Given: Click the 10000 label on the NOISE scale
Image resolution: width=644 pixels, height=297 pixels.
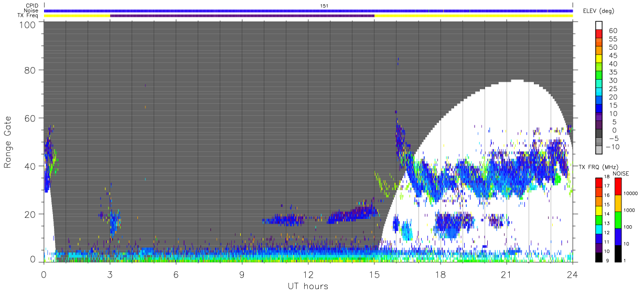Looking at the screenshot, I should 632,193.
